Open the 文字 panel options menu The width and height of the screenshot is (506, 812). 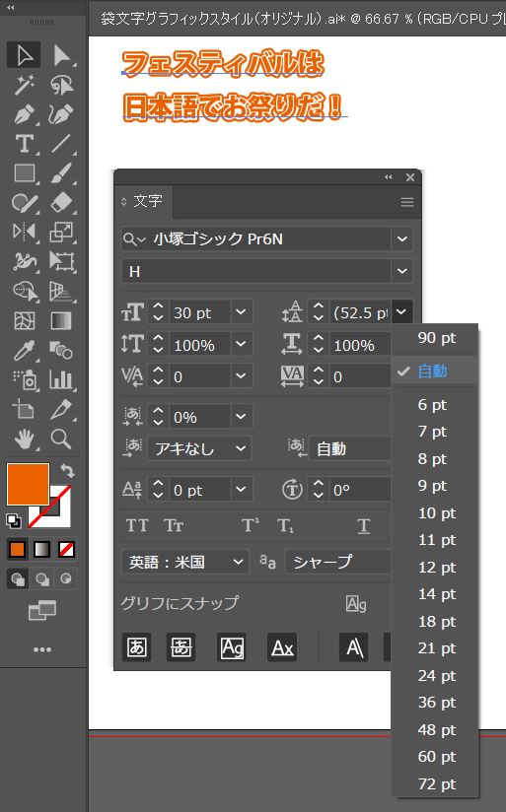[x=407, y=202]
